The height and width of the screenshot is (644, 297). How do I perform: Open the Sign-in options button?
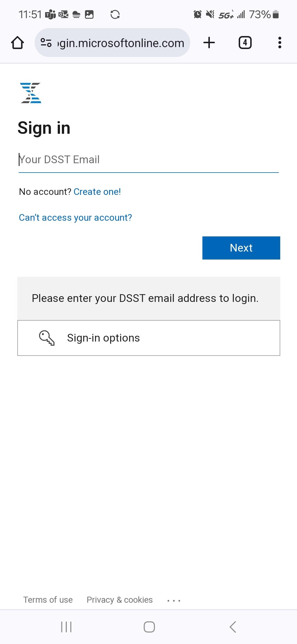[x=148, y=338]
